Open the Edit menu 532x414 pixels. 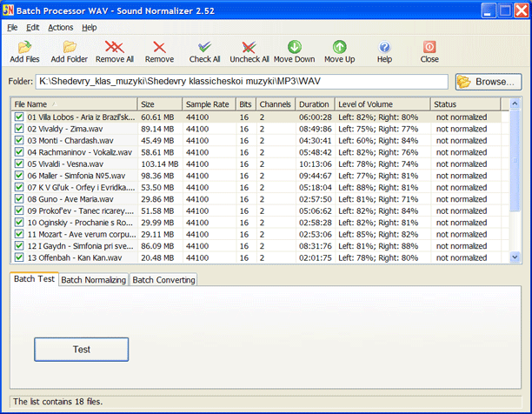pos(32,28)
